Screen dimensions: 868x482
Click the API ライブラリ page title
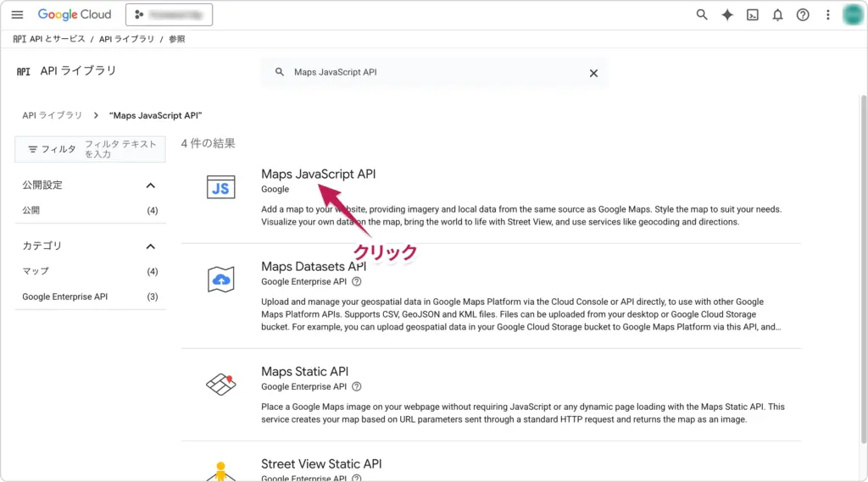(x=78, y=71)
